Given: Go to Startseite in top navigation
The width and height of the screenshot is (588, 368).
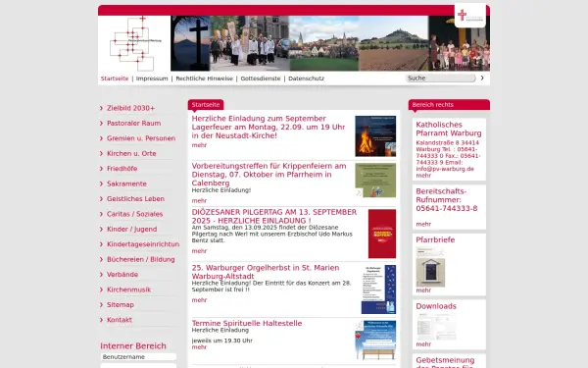Looking at the screenshot, I should click(115, 79).
